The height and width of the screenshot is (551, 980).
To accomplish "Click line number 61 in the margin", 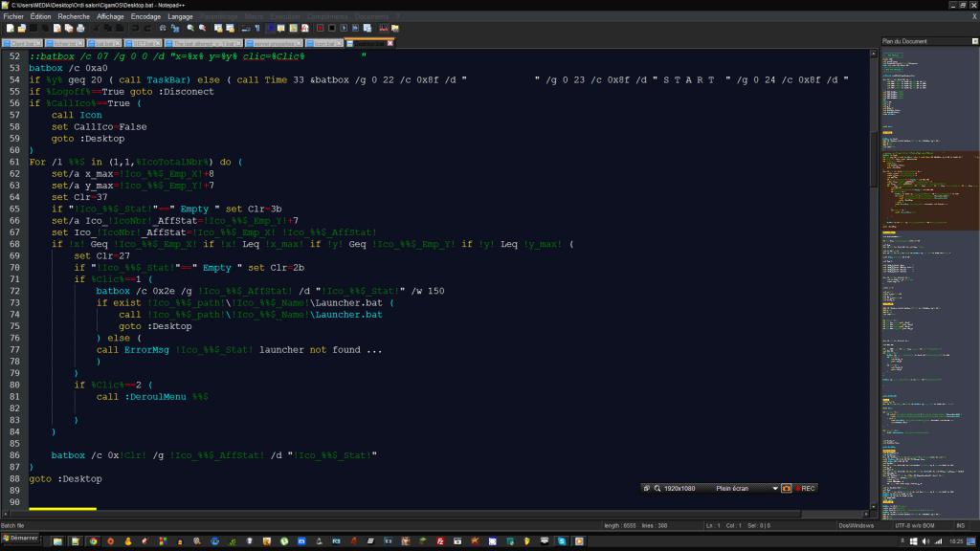I will tap(14, 162).
